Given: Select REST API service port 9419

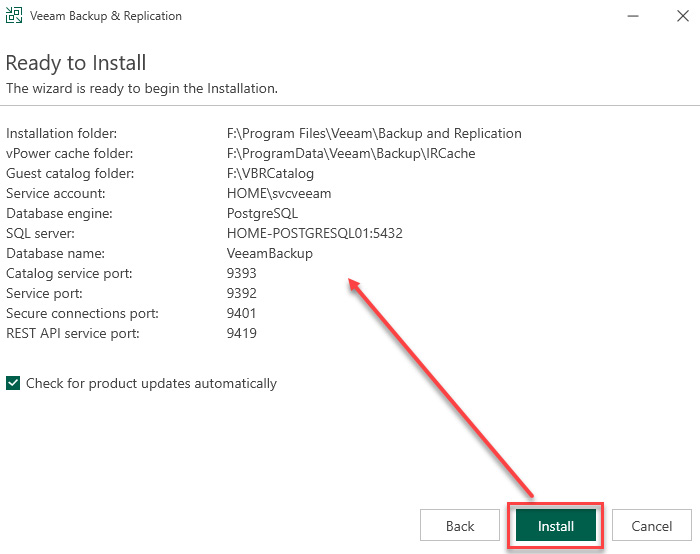Looking at the screenshot, I should pos(242,333).
